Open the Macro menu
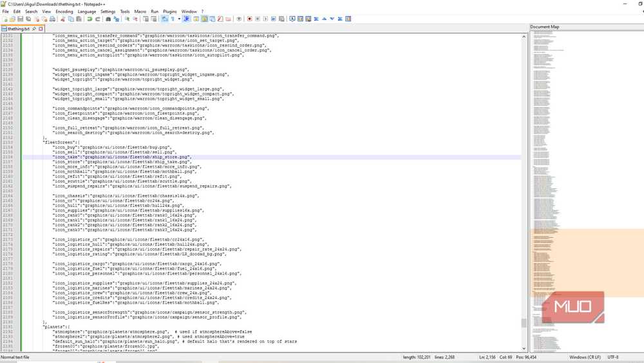 (140, 12)
